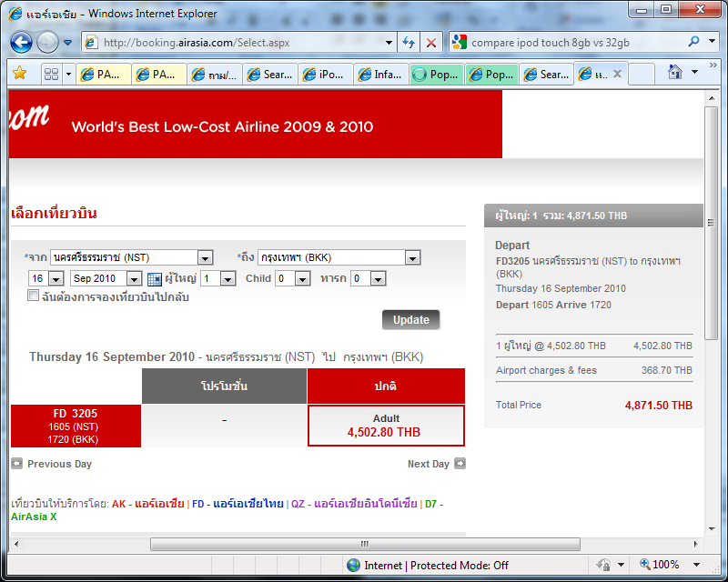The width and height of the screenshot is (728, 582).
Task: Click the Previous Day arrow icon
Action: pos(16,463)
